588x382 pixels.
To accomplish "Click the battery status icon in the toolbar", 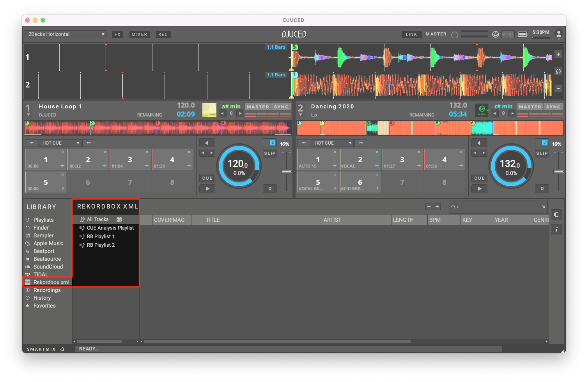I will pyautogui.click(x=522, y=34).
